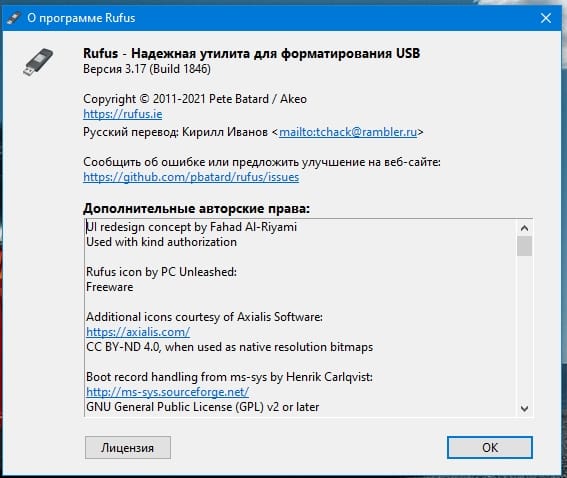Click the credits scrollbar thumb
The width and height of the screenshot is (567, 478).
[524, 246]
